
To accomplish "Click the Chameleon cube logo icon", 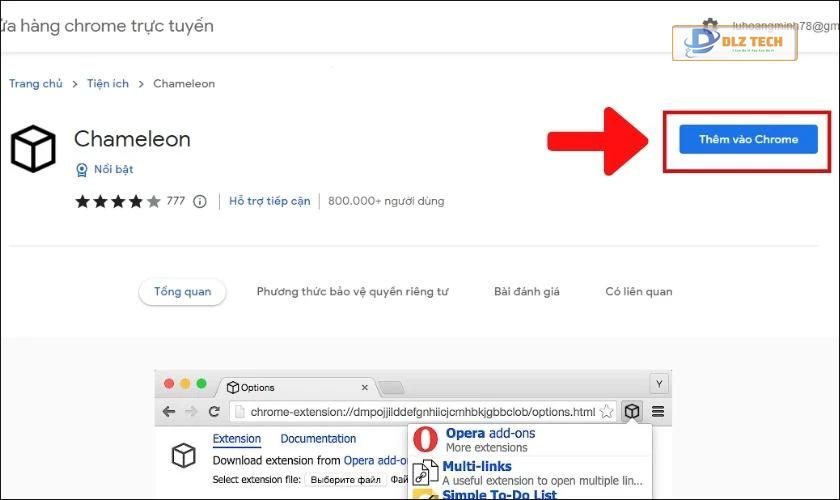I will (33, 148).
